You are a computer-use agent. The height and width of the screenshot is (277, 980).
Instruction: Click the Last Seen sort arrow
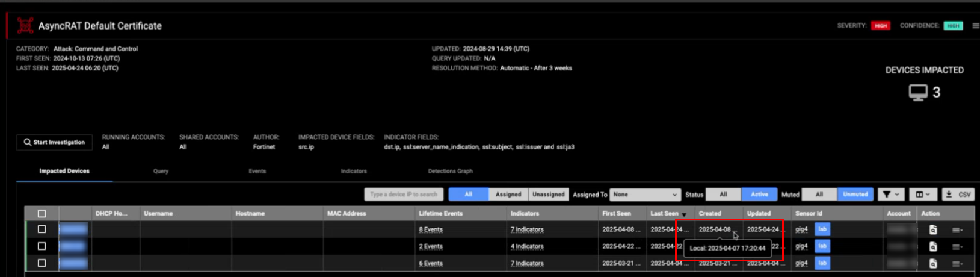(684, 214)
